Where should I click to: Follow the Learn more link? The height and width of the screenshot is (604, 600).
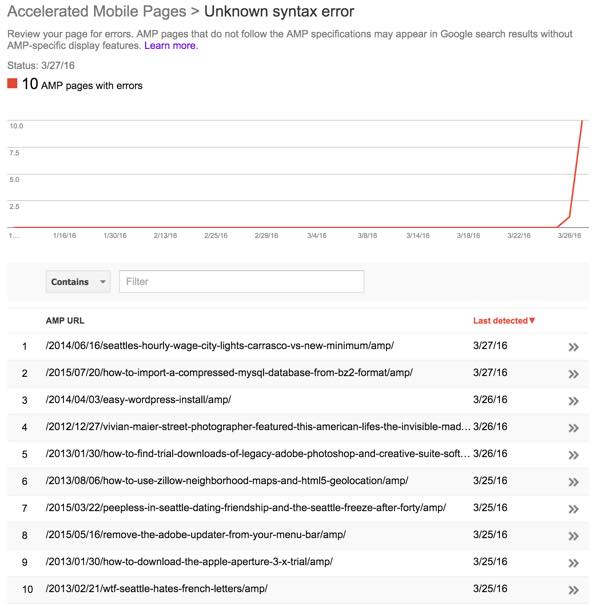[x=171, y=46]
